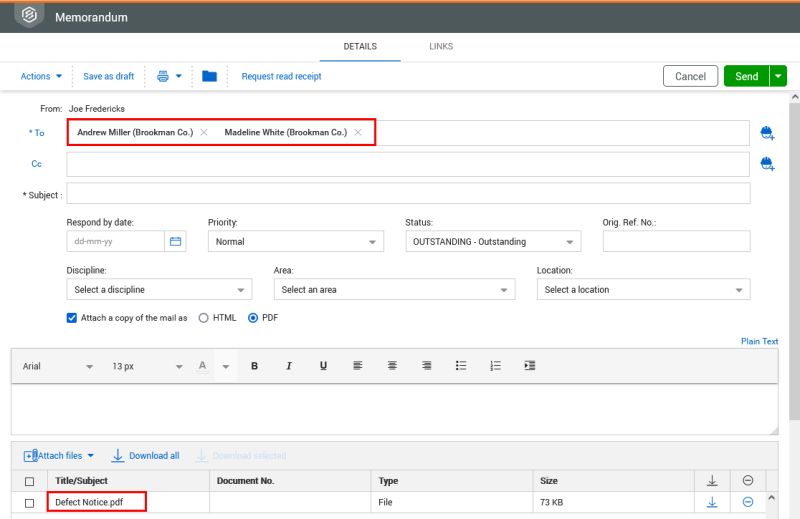Remove Andrew Miller recipient
This screenshot has height=519, width=800.
point(204,132)
